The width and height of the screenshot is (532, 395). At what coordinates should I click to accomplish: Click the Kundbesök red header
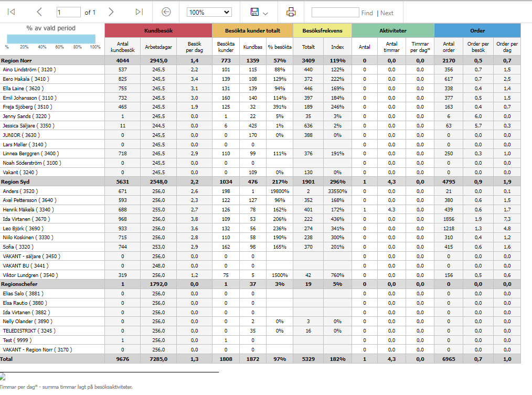[158, 30]
